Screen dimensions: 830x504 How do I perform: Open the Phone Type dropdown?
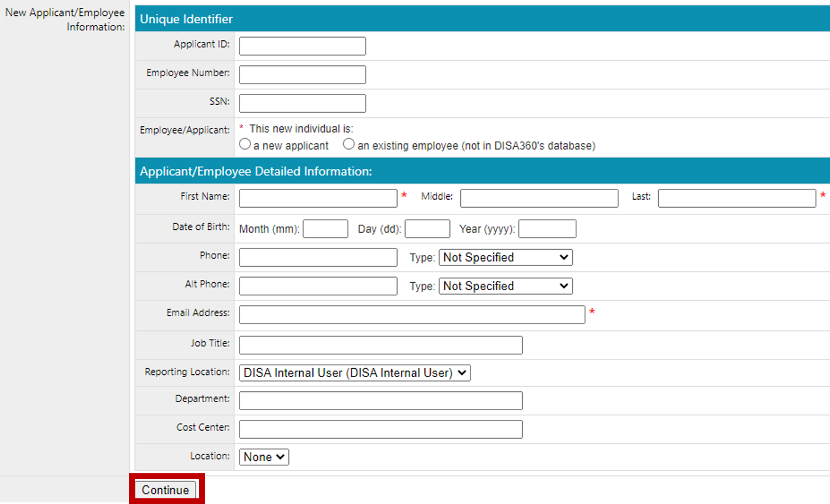click(x=505, y=258)
